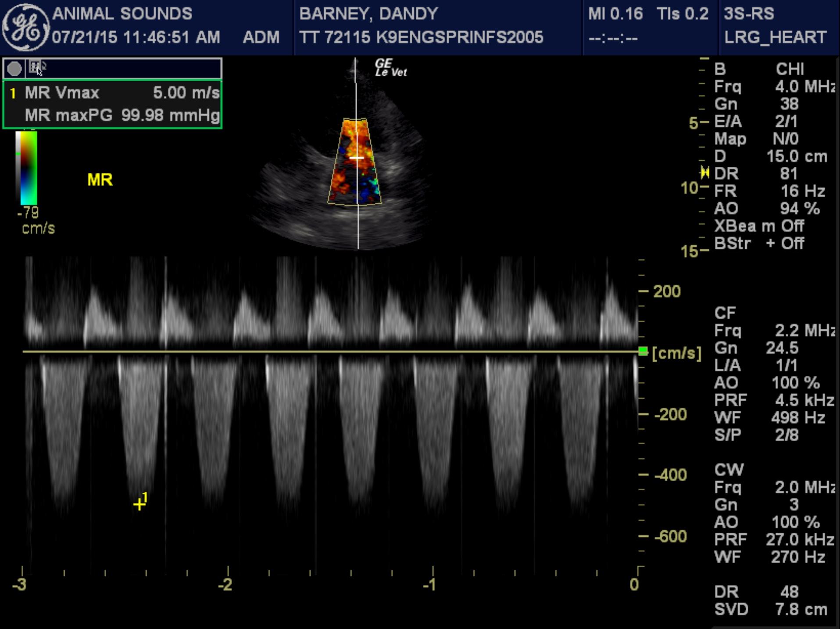Image resolution: width=840 pixels, height=629 pixels.
Task: Select the yellow MR annotation label
Action: click(x=100, y=180)
